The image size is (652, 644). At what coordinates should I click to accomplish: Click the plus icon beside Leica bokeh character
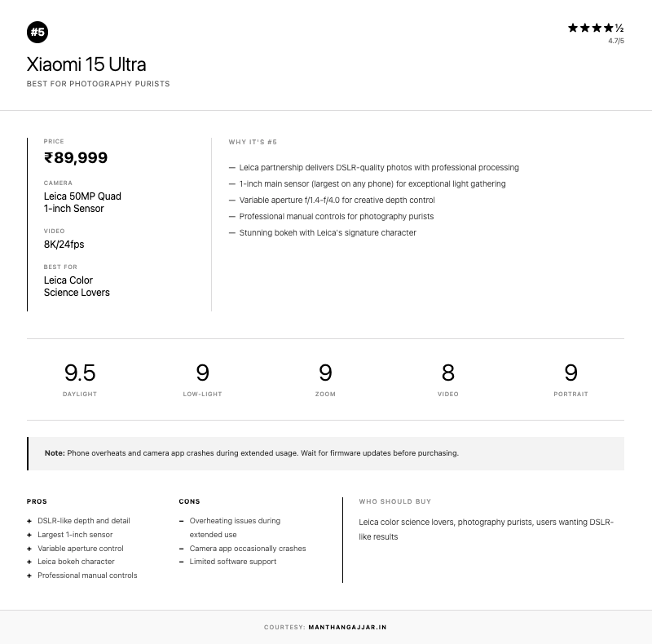click(29, 562)
